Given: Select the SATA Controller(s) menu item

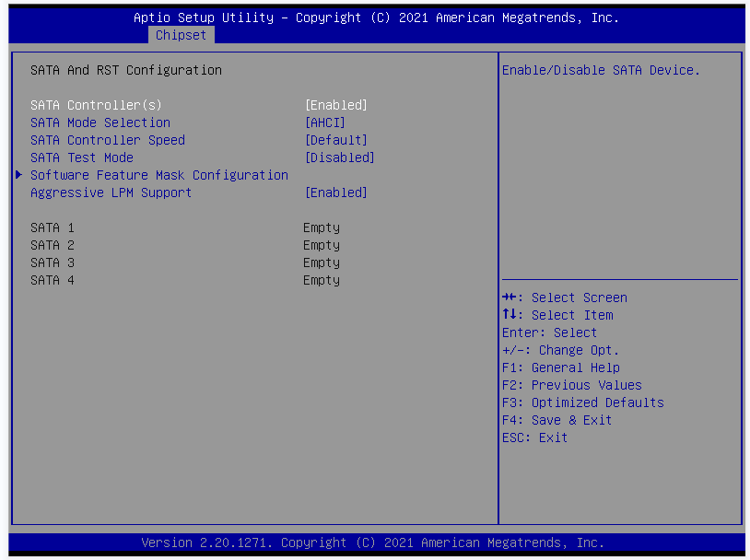Looking at the screenshot, I should 96,105.
